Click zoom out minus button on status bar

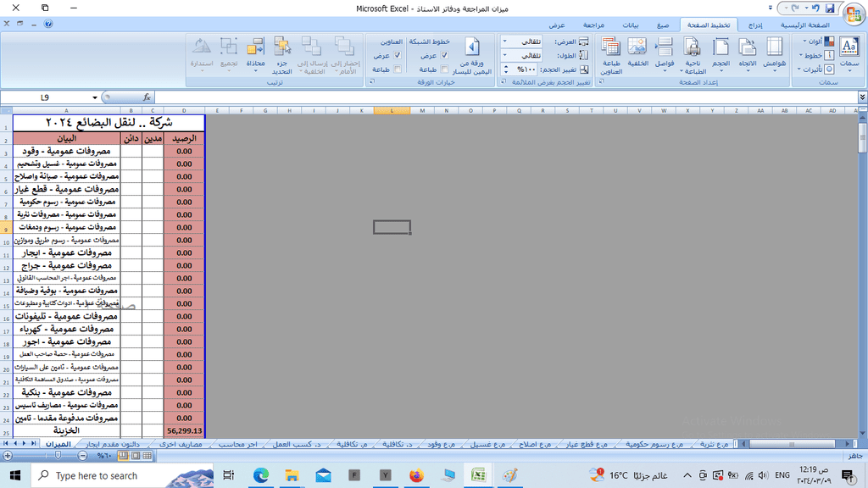pyautogui.click(x=82, y=456)
